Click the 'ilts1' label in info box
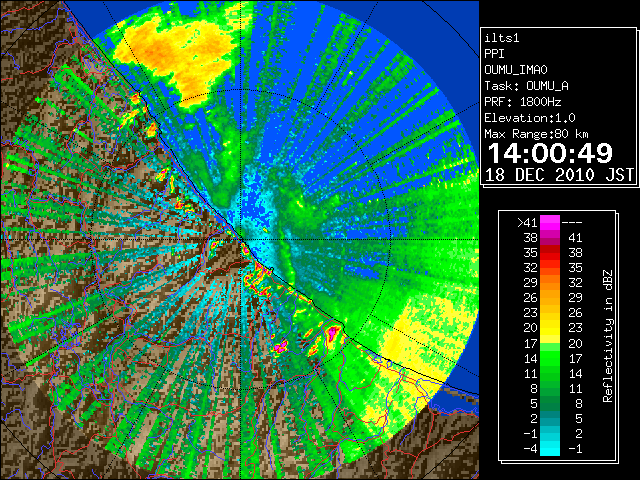Screen dimensions: 640x480 [x=502, y=38]
